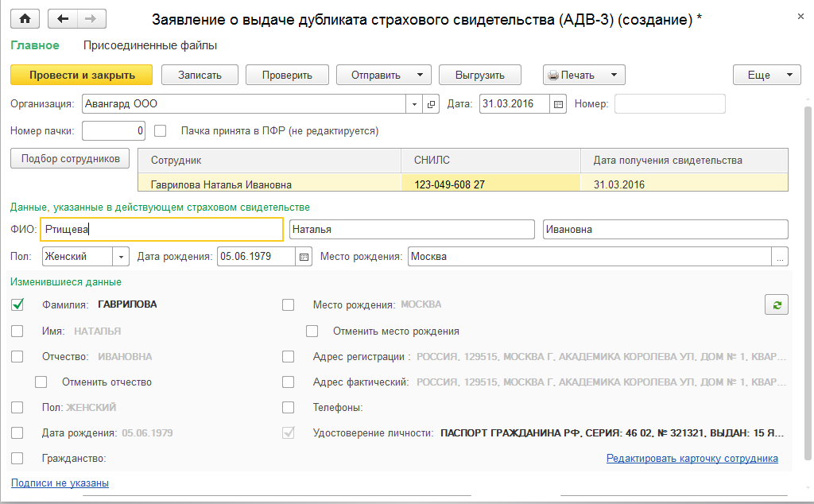Click the Home icon button
The image size is (814, 504).
click(x=25, y=18)
